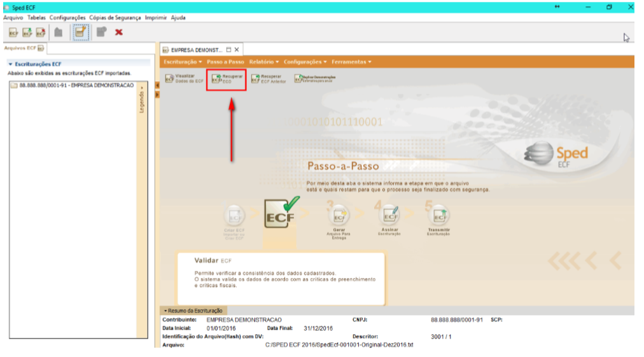Open the Cópias de Segurança menu

point(115,18)
